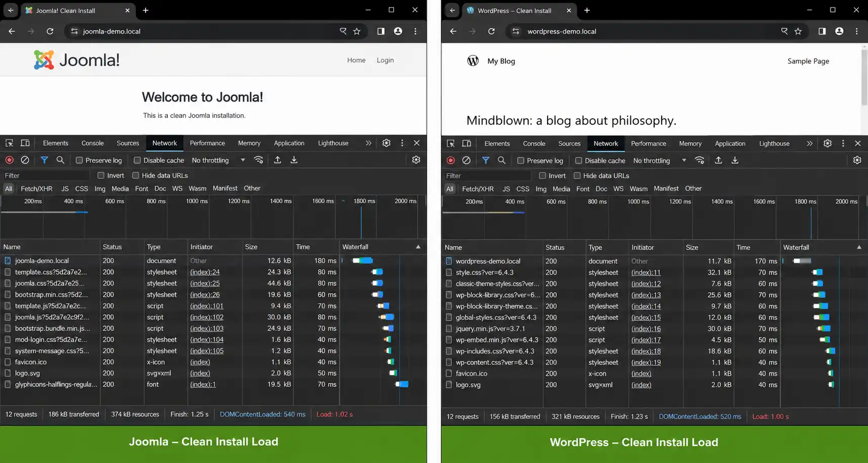This screenshot has height=463, width=868.
Task: Toggle filter icon in Joomla DevTools
Action: [x=44, y=160]
